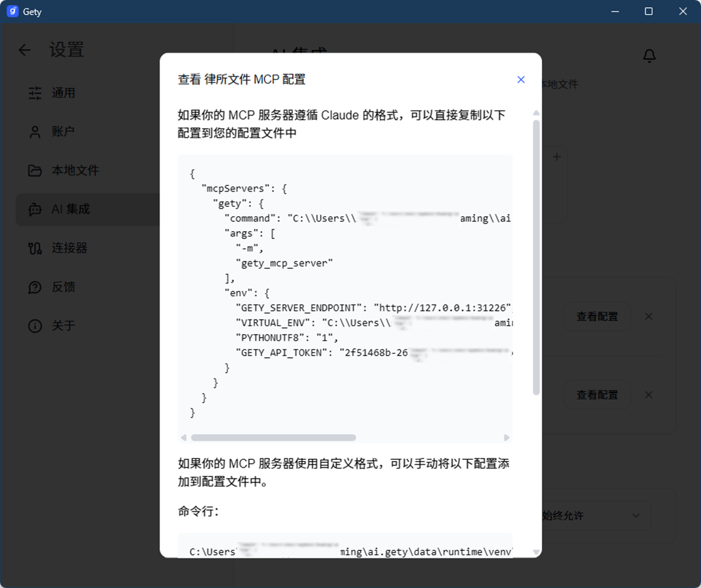Click the "gety_mcp_server" text in JSON

[284, 263]
